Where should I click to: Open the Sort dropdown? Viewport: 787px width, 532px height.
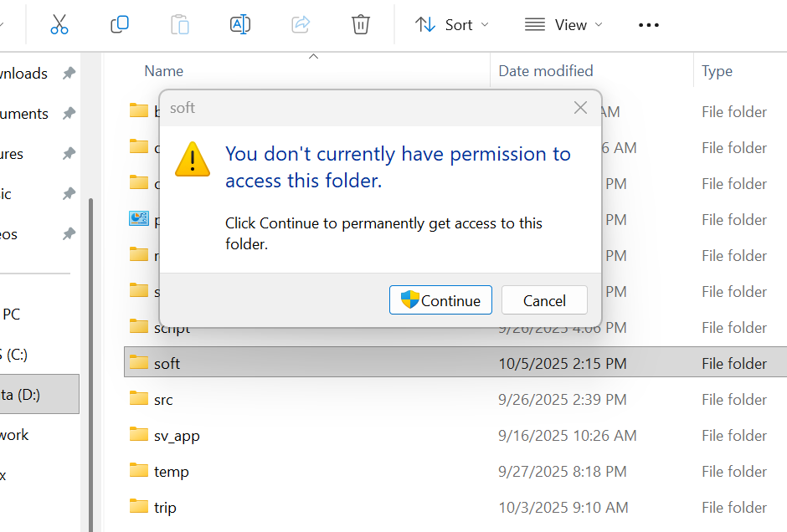[x=452, y=24]
